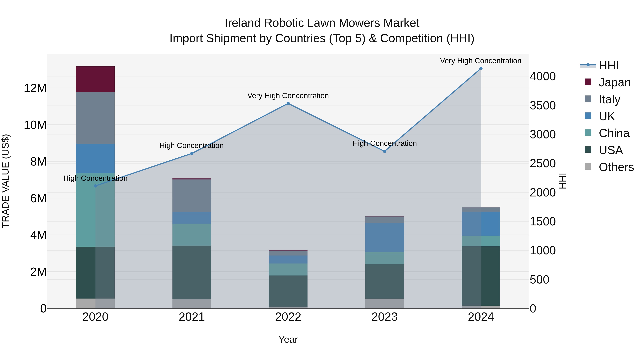Click the Italy color swatch in legend

click(588, 99)
